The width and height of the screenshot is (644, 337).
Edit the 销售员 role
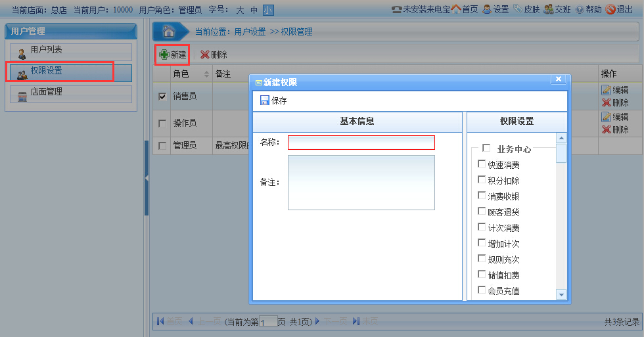pos(615,90)
